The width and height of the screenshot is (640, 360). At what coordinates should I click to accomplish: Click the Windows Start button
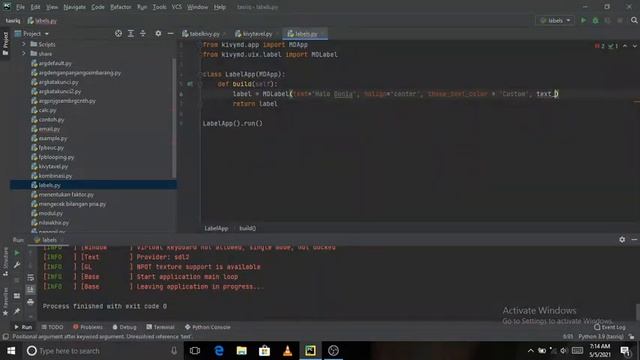(x=11, y=351)
